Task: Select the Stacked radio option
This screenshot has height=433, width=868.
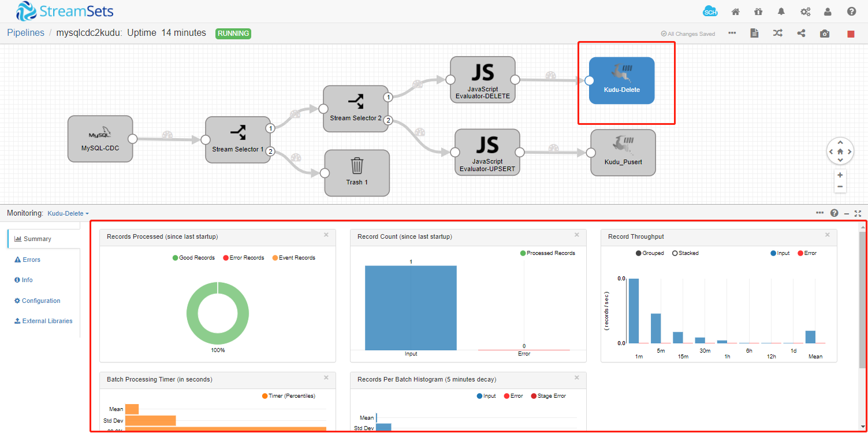Action: point(686,253)
